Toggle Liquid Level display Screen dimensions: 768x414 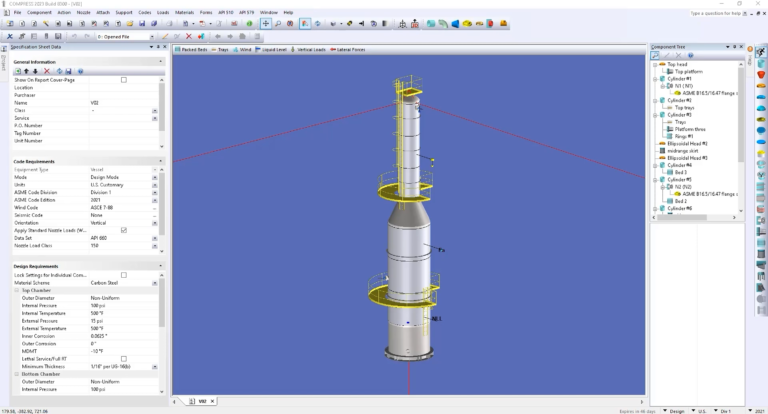pyautogui.click(x=271, y=49)
